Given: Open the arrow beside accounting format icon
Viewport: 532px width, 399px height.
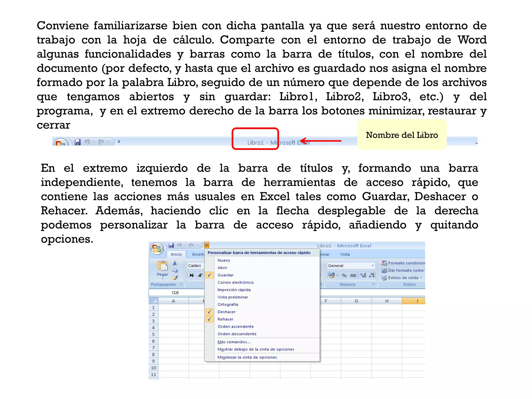Looking at the screenshot, I should point(337,275).
